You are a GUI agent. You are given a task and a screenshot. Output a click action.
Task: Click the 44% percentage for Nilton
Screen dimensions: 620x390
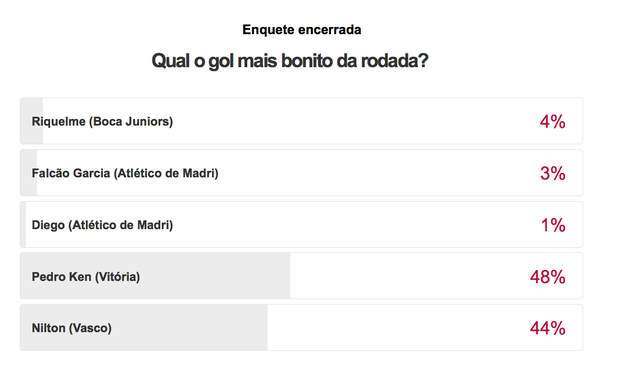point(548,328)
